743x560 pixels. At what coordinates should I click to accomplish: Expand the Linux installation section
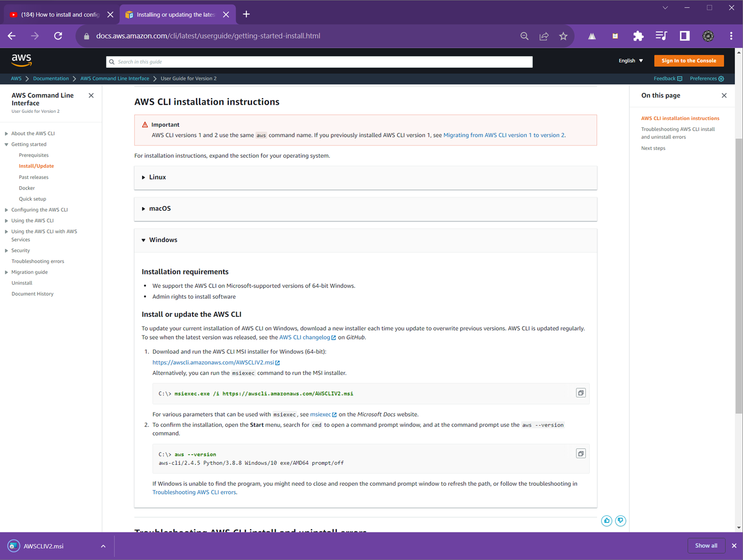click(157, 178)
